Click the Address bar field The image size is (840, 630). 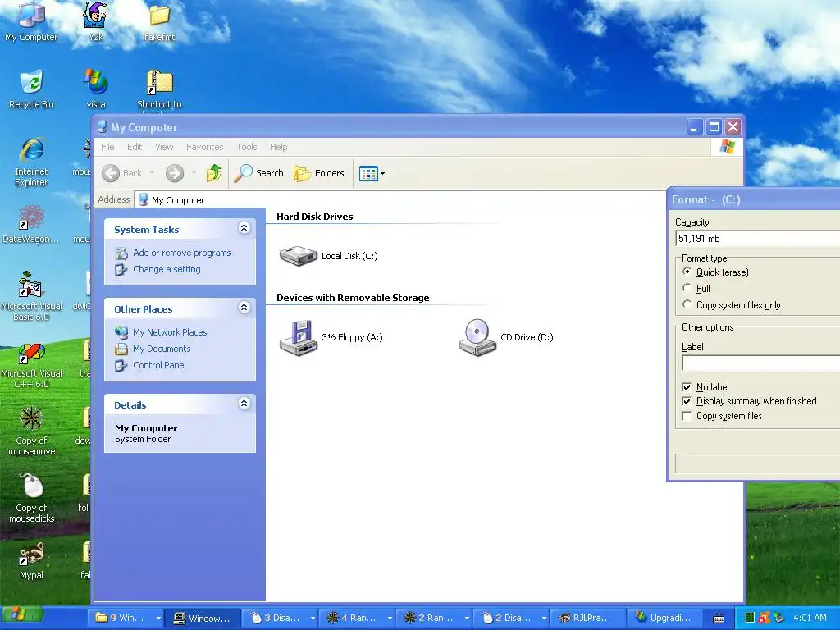pos(399,200)
